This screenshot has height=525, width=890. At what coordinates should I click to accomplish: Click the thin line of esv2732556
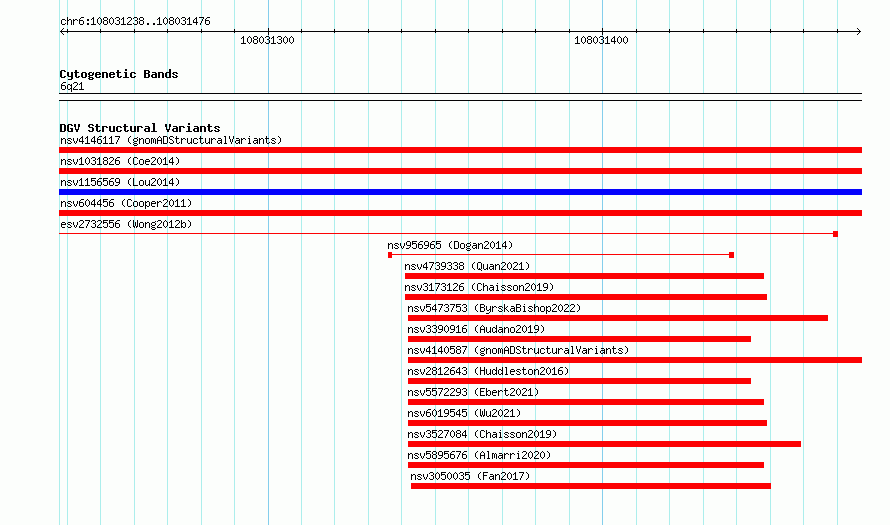448,233
